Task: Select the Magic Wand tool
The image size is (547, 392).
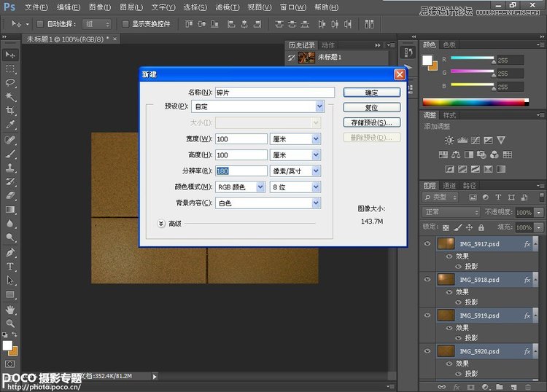Action: (10, 97)
